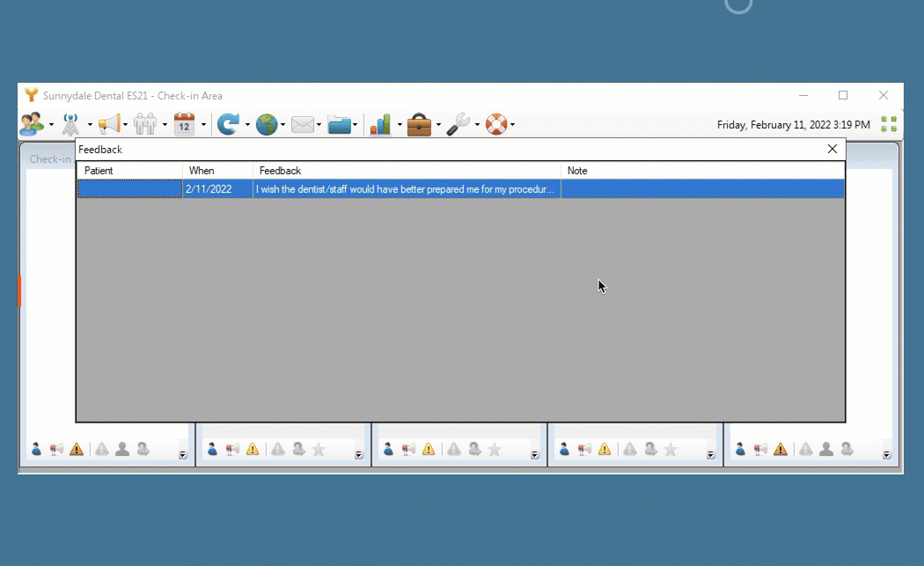Open the envelope mail icon
The image size is (924, 566).
(303, 125)
